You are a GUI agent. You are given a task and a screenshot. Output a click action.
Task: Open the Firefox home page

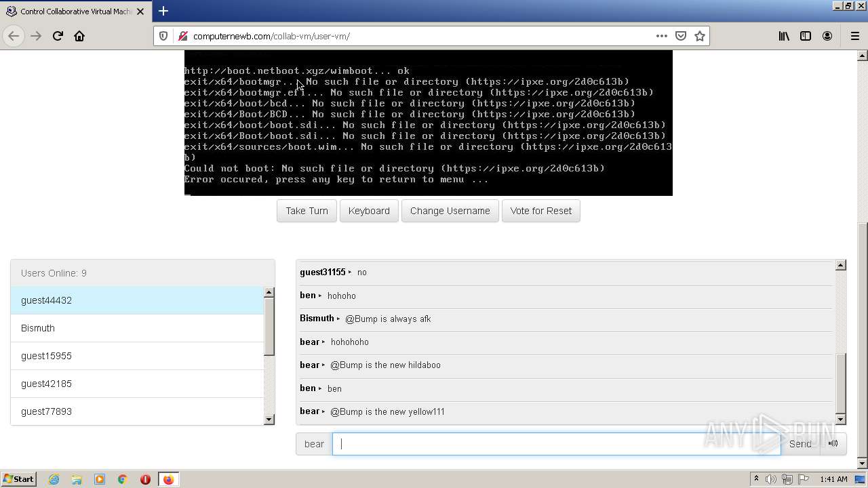(x=79, y=36)
